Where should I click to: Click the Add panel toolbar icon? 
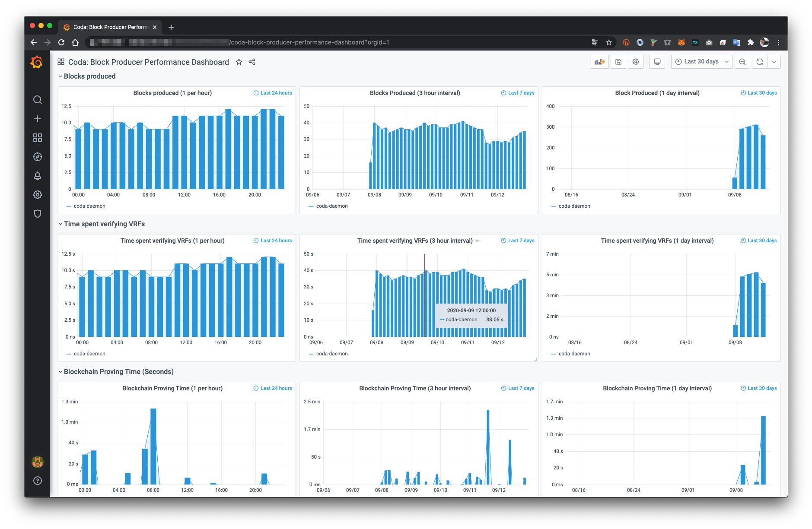[599, 62]
